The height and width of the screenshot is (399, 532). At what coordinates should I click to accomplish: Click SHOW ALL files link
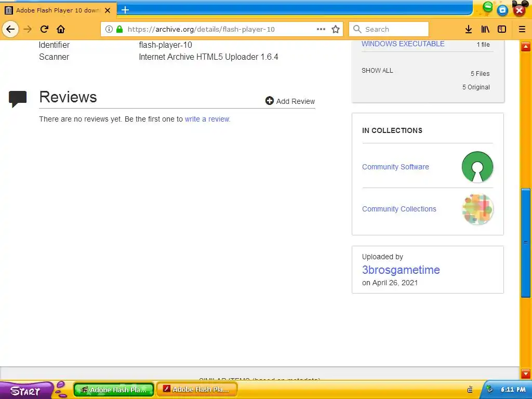pyautogui.click(x=377, y=71)
